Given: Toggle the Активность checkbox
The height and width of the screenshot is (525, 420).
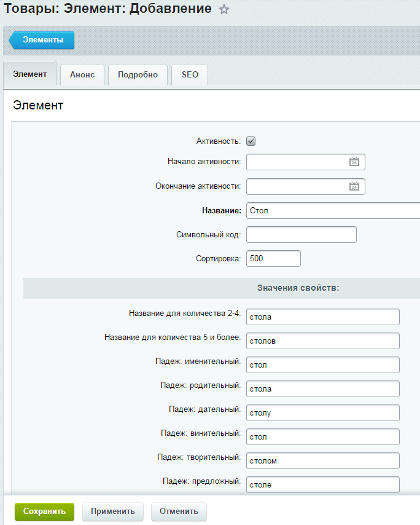Looking at the screenshot, I should 251,141.
